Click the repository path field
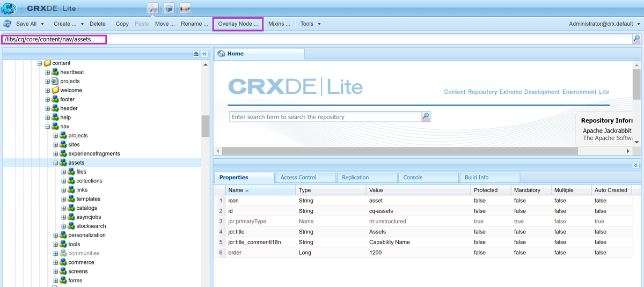 (x=317, y=39)
